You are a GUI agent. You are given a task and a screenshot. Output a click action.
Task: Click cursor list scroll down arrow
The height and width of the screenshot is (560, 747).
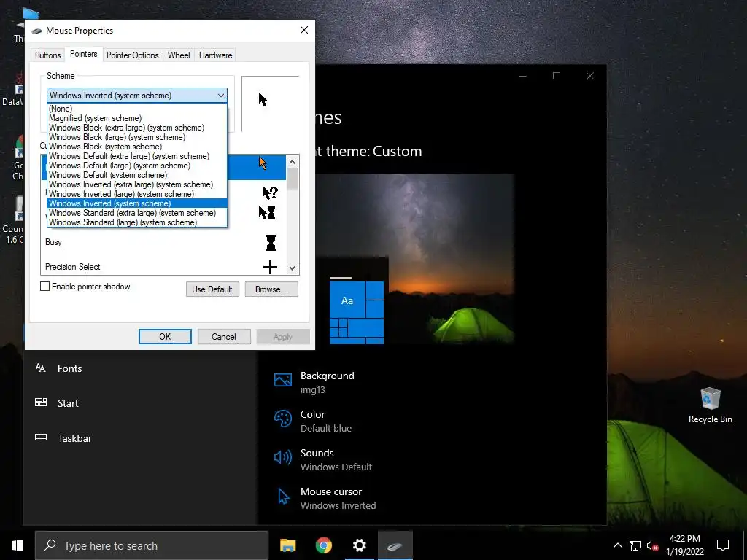(292, 268)
